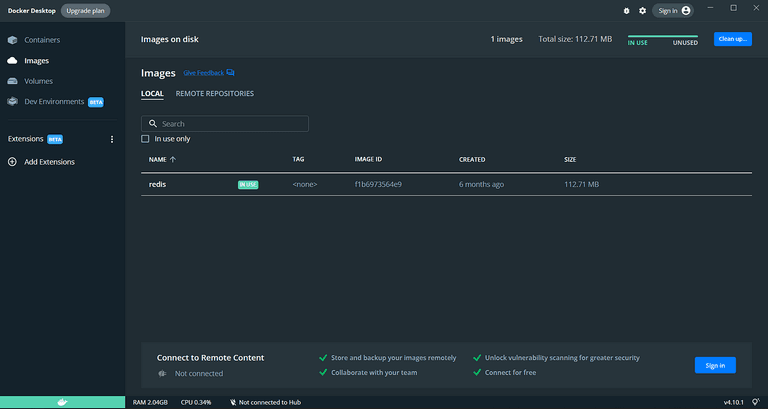Open the troubleshoot bug icon
Screen dimensions: 768x409
point(626,11)
